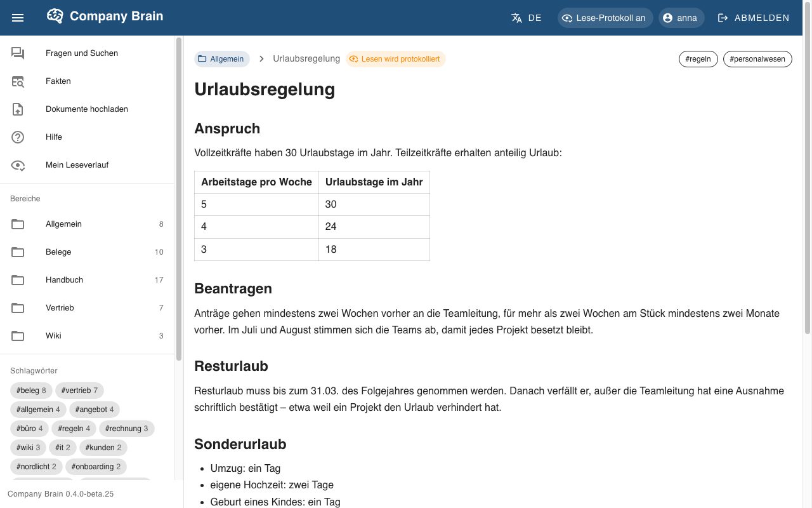Filter by the #angebot keyword chip
812x508 pixels.
tap(95, 410)
